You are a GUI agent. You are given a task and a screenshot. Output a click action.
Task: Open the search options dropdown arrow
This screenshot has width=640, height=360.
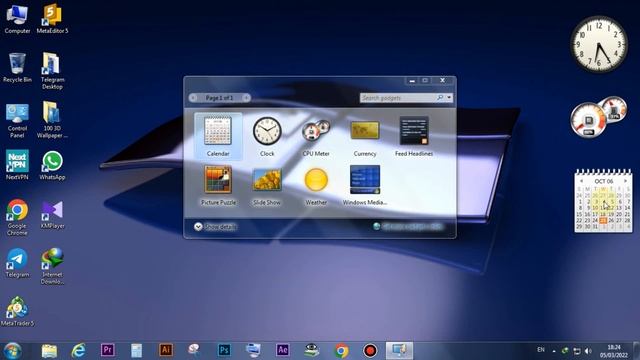(x=449, y=98)
